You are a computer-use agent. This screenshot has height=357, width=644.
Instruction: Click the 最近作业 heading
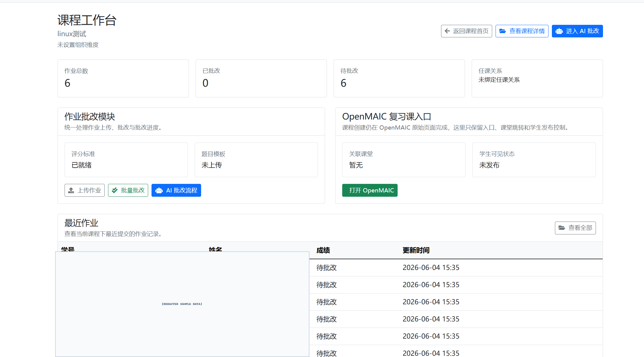[x=81, y=223]
